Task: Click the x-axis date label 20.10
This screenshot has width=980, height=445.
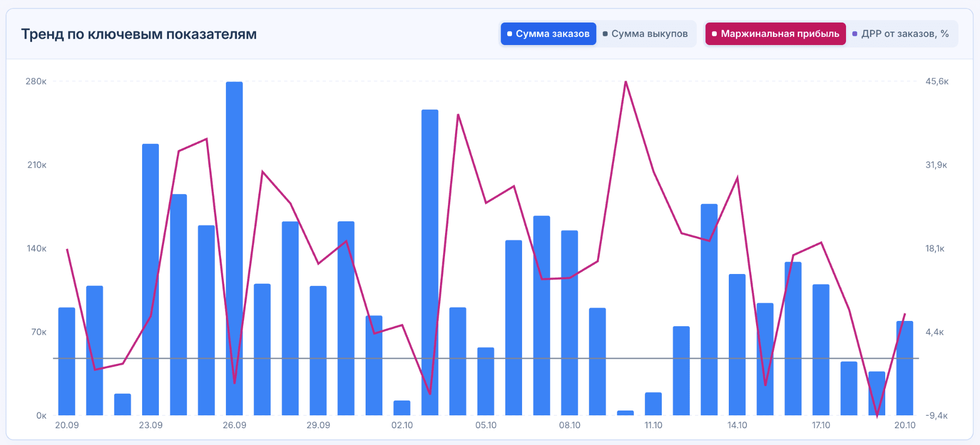Action: pos(905,425)
